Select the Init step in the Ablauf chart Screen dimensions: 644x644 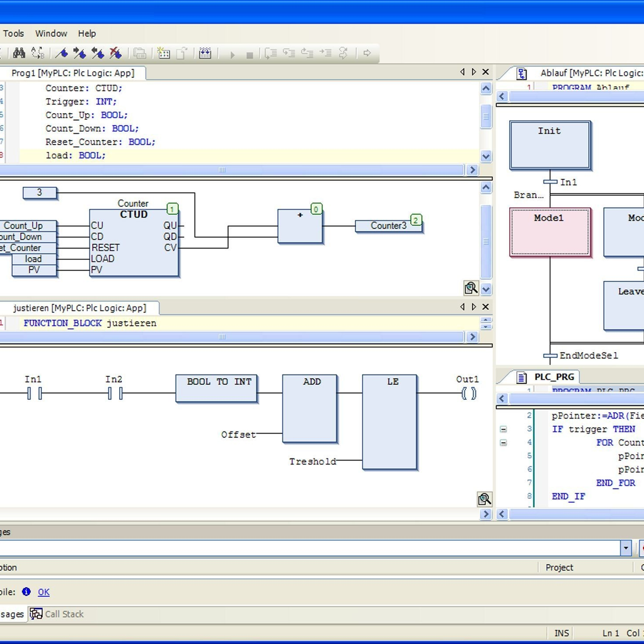click(550, 144)
